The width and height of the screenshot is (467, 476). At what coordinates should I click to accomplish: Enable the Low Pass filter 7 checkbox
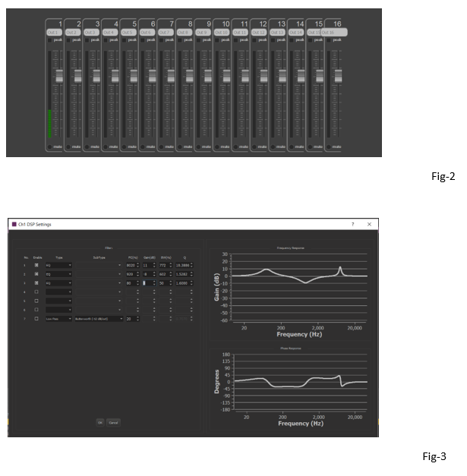[36, 319]
